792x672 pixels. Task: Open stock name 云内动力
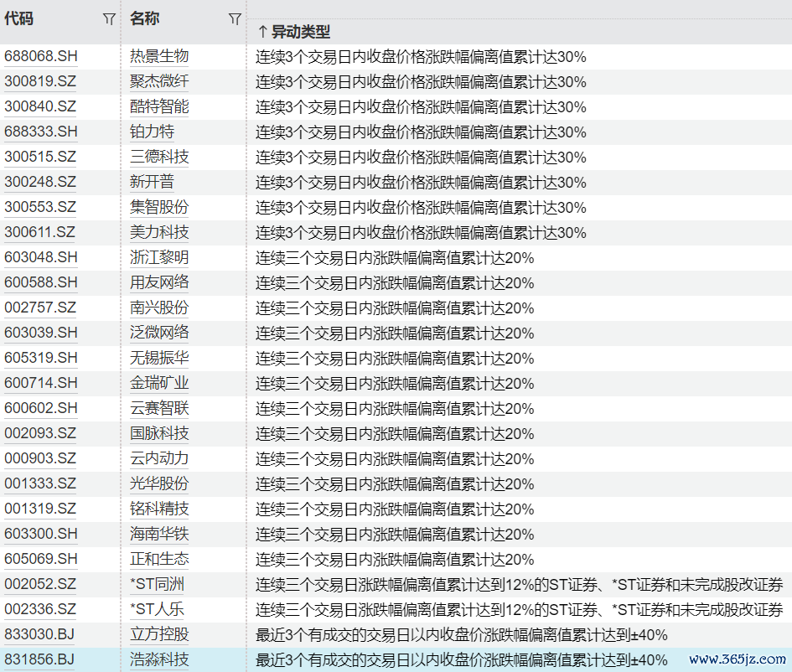tap(159, 458)
